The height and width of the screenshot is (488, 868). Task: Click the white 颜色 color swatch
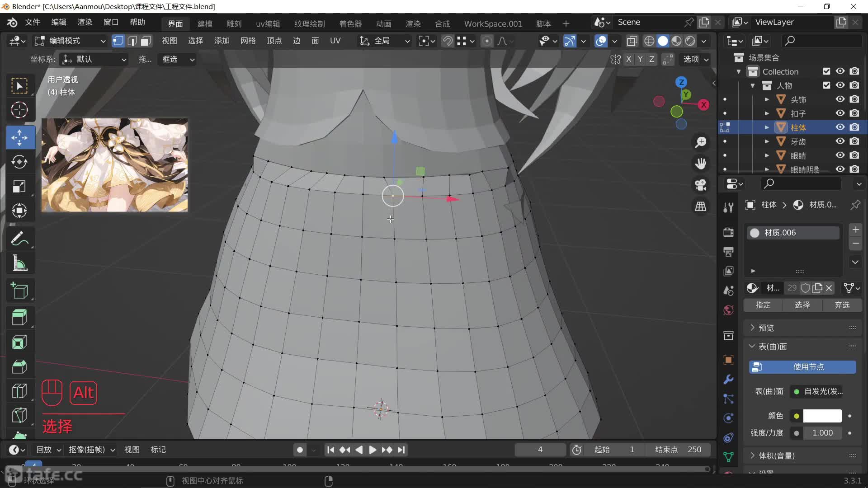tap(822, 416)
